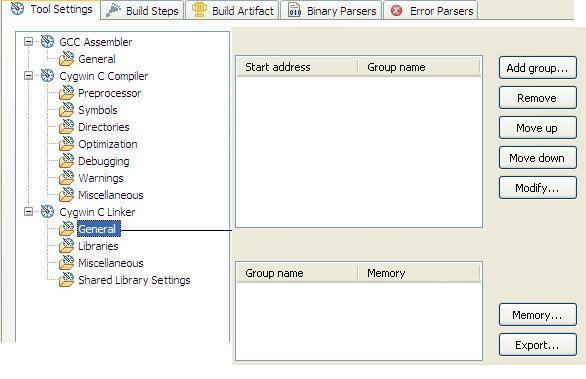Click the red Error Parsers icon
The width and height of the screenshot is (586, 379).
tap(396, 10)
